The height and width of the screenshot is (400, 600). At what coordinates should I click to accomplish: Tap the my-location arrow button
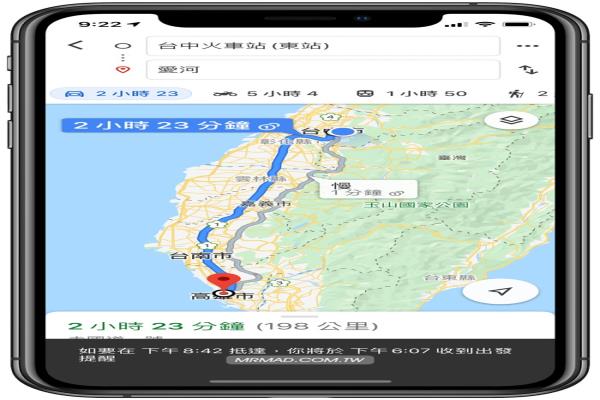pyautogui.click(x=501, y=292)
